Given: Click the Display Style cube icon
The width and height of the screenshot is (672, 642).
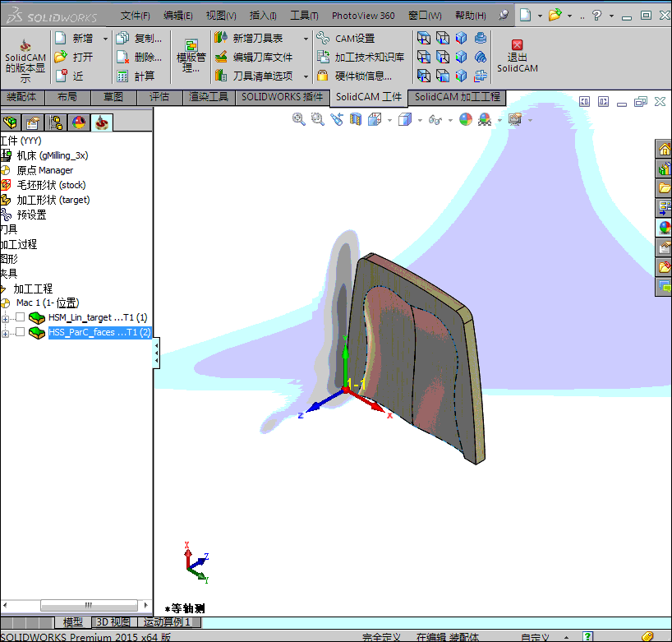Looking at the screenshot, I should tap(404, 119).
